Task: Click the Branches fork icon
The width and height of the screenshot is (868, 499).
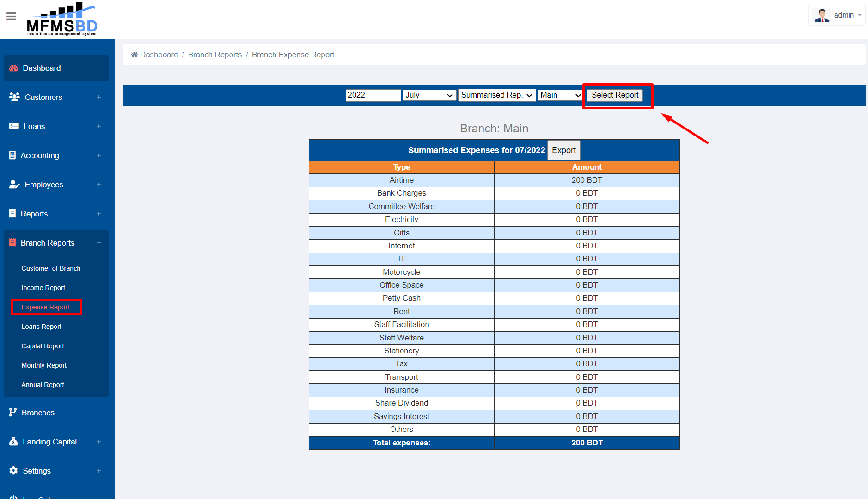Action: (13, 413)
